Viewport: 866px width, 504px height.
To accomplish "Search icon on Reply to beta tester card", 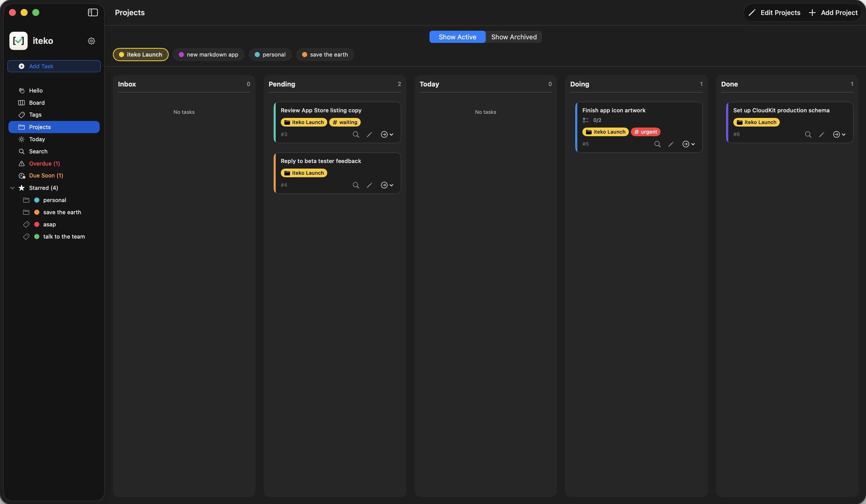I will [356, 185].
